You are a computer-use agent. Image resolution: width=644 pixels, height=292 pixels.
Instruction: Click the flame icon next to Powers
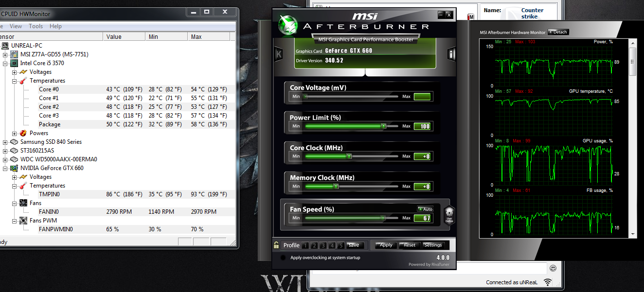click(x=23, y=133)
